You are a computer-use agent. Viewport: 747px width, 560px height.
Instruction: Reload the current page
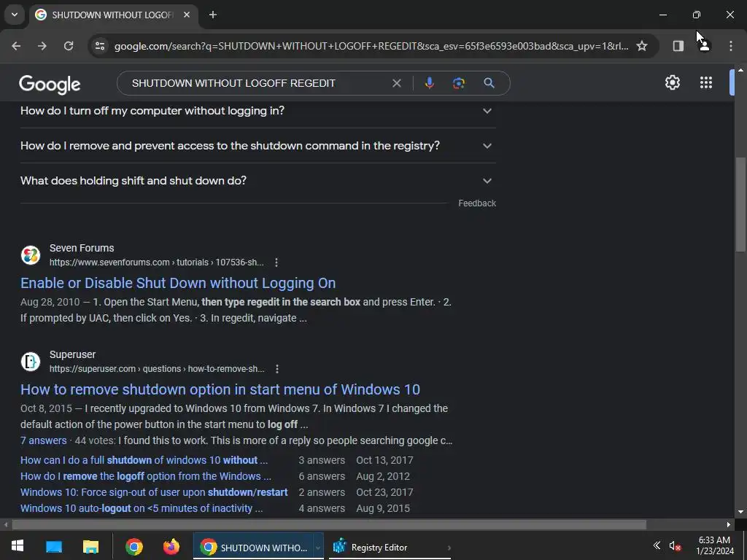(x=69, y=46)
